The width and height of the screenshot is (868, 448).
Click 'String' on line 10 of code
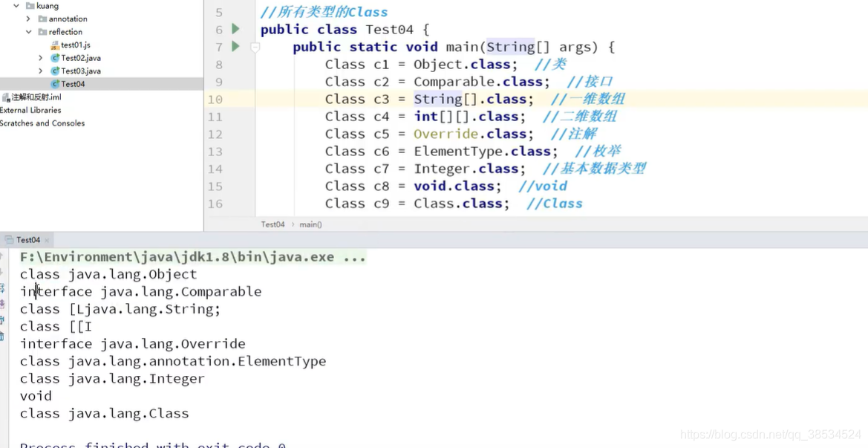[437, 99]
